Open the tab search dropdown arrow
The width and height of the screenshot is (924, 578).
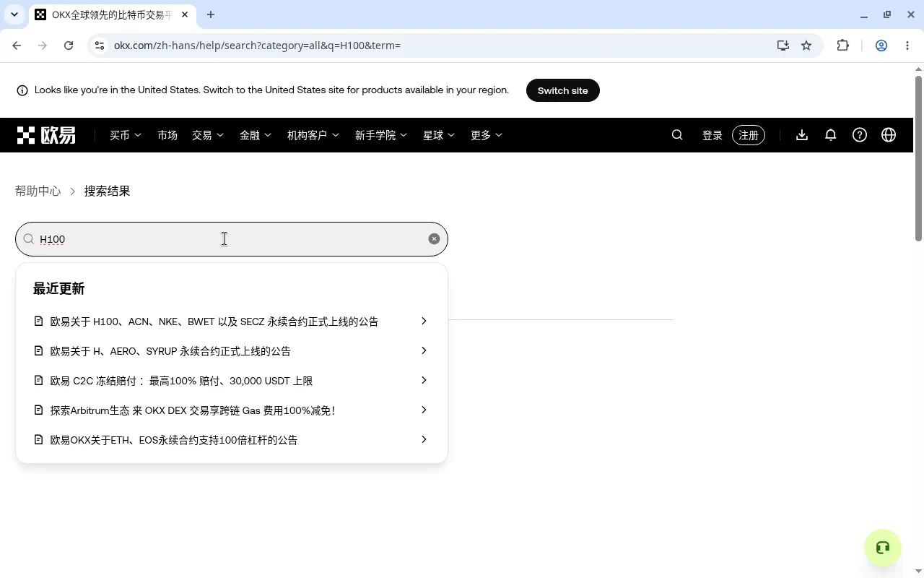pyautogui.click(x=14, y=14)
